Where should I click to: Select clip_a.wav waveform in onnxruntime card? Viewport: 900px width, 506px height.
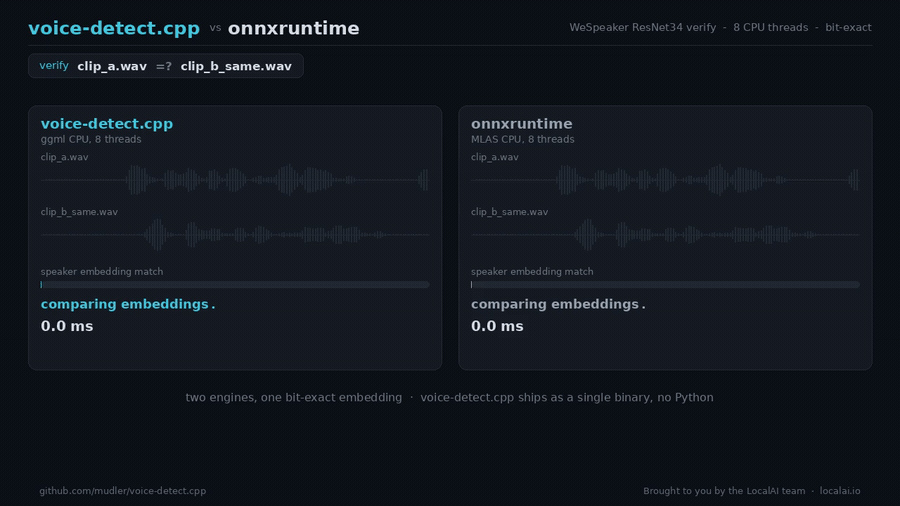tap(665, 180)
